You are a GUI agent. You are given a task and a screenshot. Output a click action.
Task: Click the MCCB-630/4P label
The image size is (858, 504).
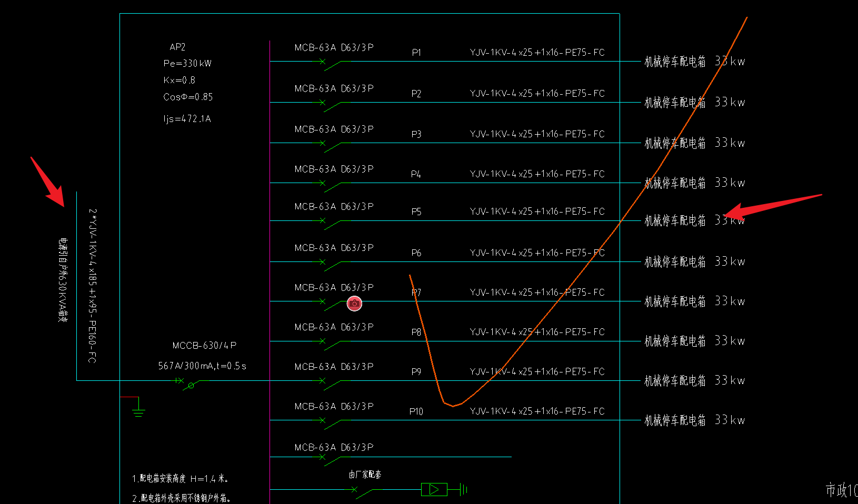(204, 346)
